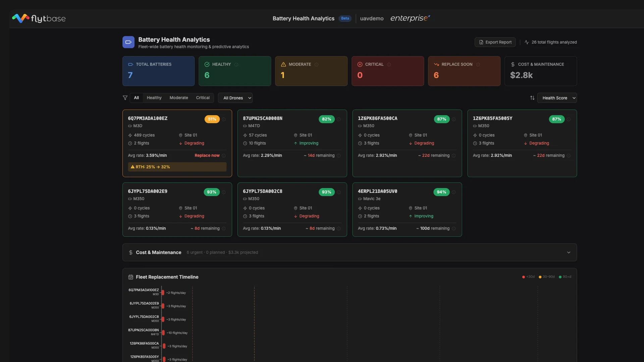The width and height of the screenshot is (644, 362).
Task: Click info icon on 1Z6PK86FA500CA card header
Action: (453, 119)
